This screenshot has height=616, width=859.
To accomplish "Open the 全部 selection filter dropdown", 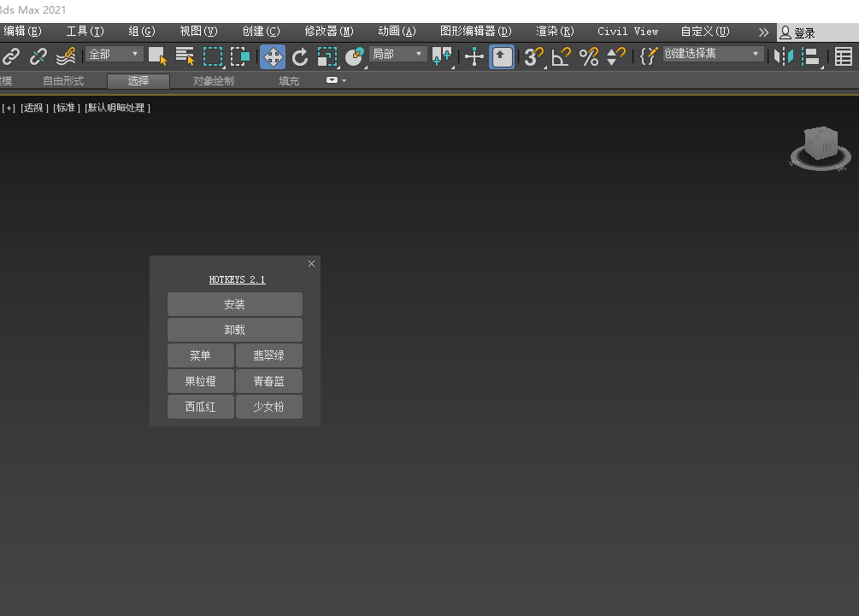I will point(115,54).
